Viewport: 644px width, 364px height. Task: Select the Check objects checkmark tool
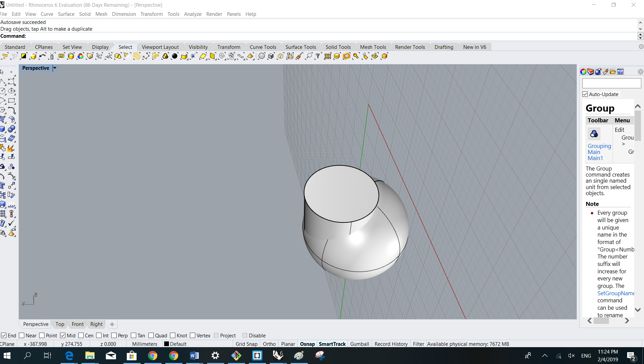coord(12,223)
